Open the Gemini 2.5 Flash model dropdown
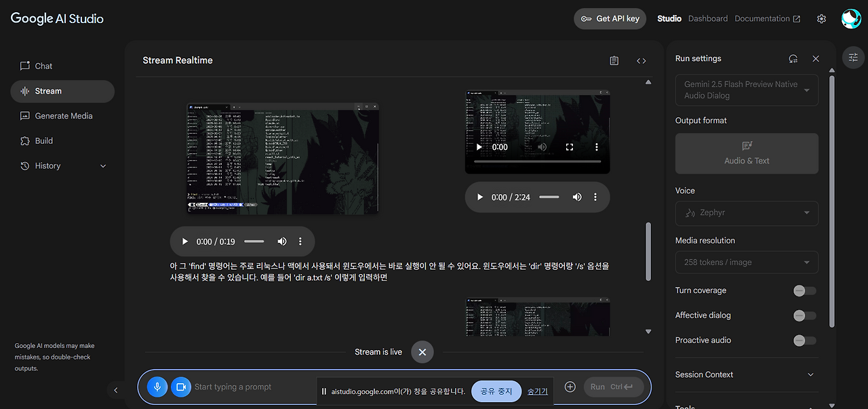This screenshot has width=868, height=409. pyautogui.click(x=747, y=90)
